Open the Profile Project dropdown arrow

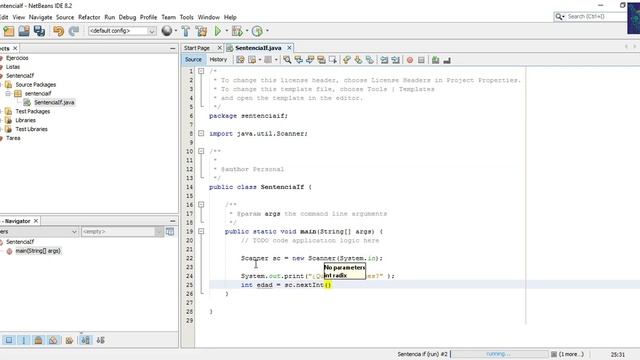pyautogui.click(x=267, y=31)
